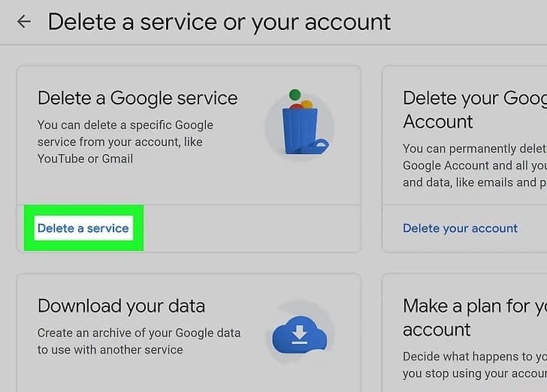
Task: Click the green ball above the trash can
Action: [x=295, y=95]
